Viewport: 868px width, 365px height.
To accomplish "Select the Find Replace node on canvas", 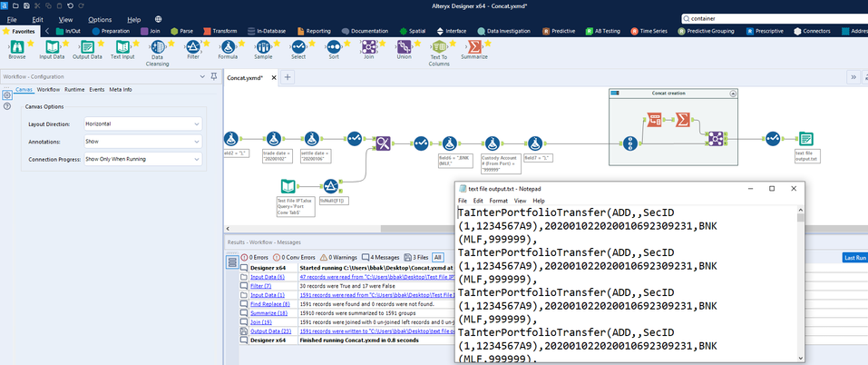I will coord(383,142).
